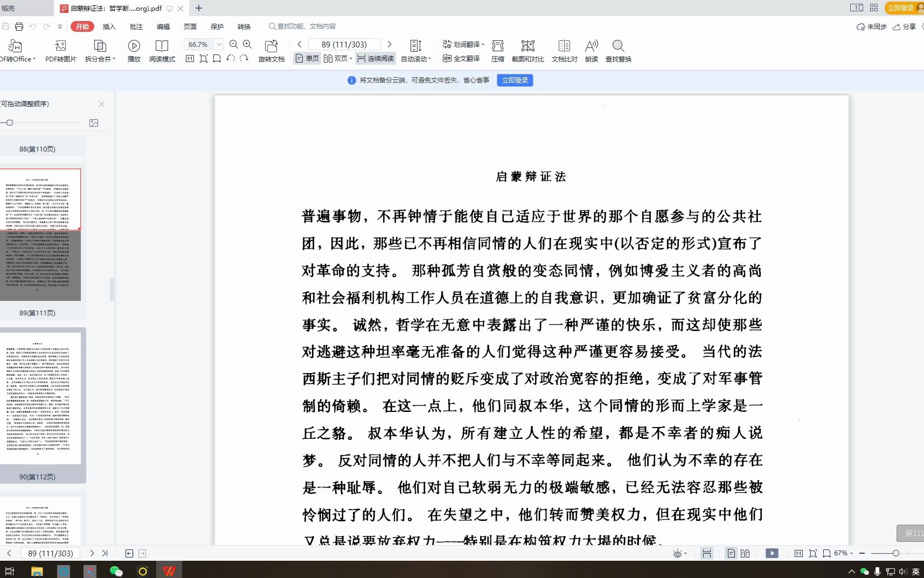The image size is (924, 578).
Task: Click the fit page icon in ribbon
Action: [204, 58]
